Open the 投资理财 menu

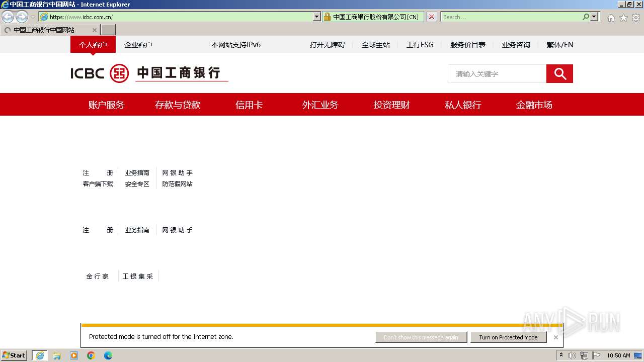click(x=391, y=105)
